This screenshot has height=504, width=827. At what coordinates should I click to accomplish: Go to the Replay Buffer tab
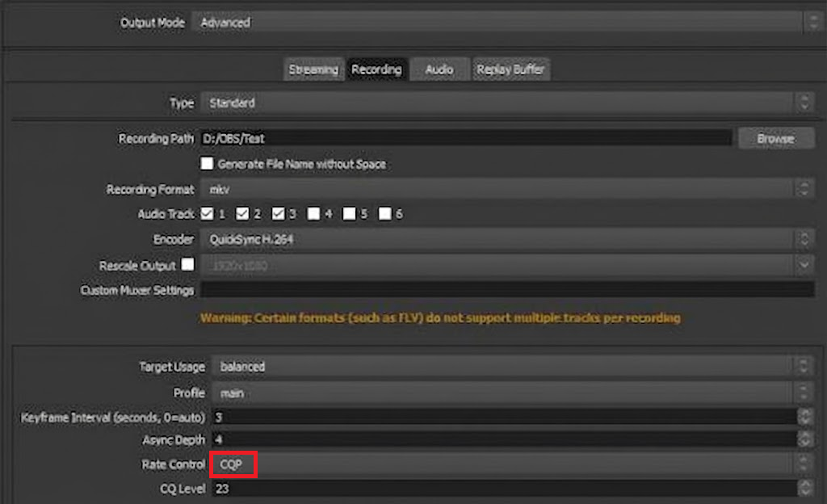point(511,69)
